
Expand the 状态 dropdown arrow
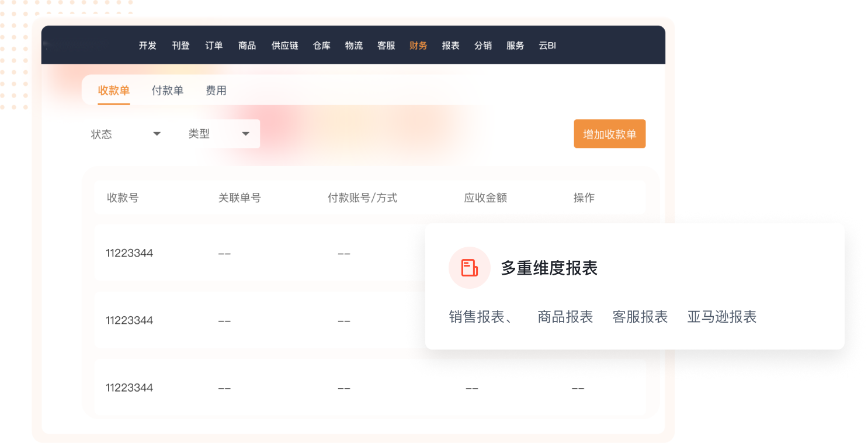click(157, 134)
